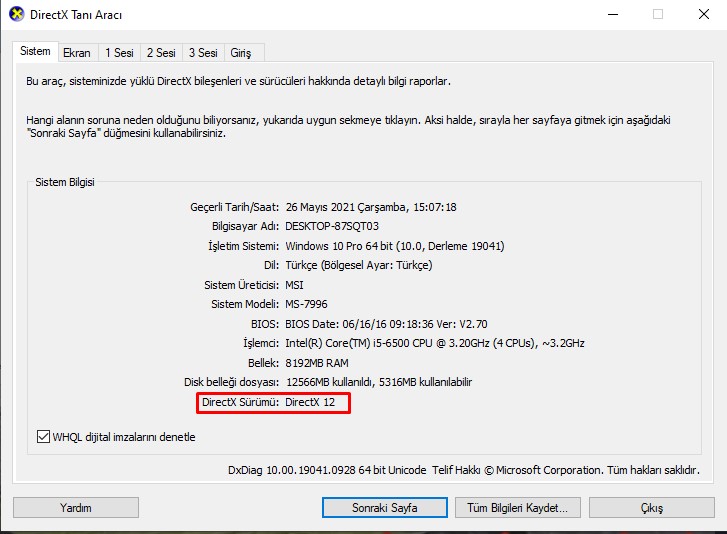This screenshot has height=534, width=727.
Task: Click the DirectX Sürümü label
Action: click(x=241, y=402)
